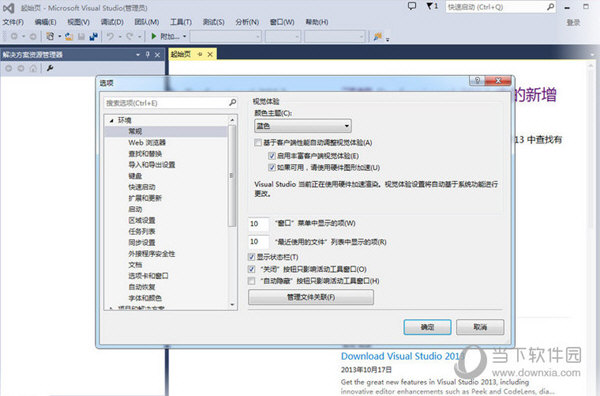
Task: Open the New Project dropdown arrow
Action: click(x=60, y=36)
